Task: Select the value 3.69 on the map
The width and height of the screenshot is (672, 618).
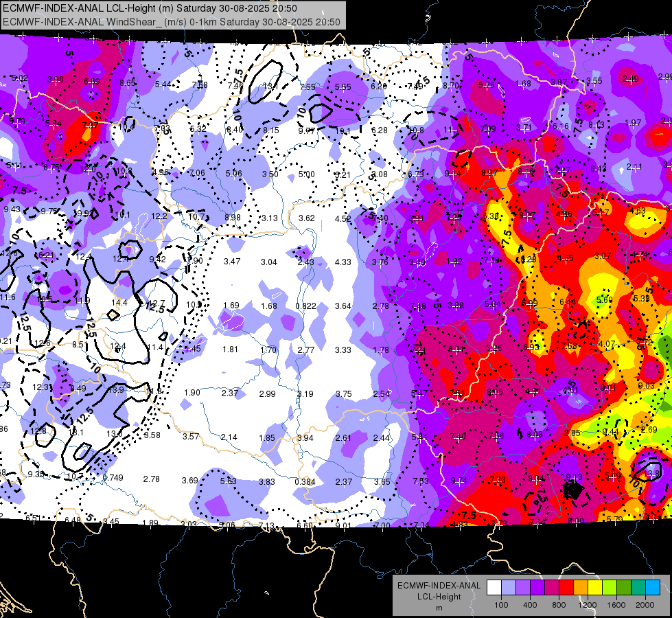Action: (190, 481)
